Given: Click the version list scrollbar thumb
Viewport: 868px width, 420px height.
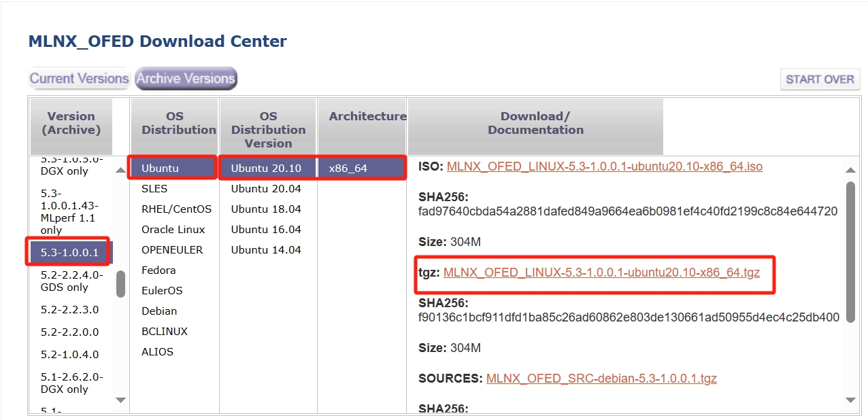Looking at the screenshot, I should [120, 284].
